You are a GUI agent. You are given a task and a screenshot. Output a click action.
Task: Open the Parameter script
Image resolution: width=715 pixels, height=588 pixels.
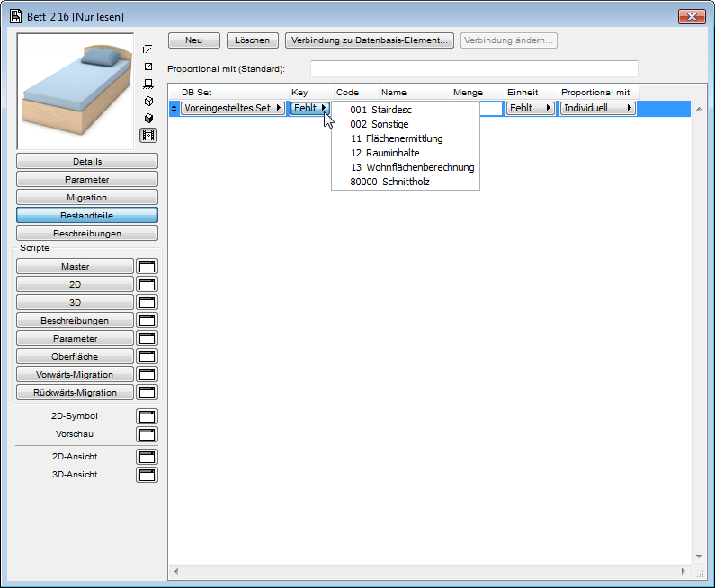76,339
